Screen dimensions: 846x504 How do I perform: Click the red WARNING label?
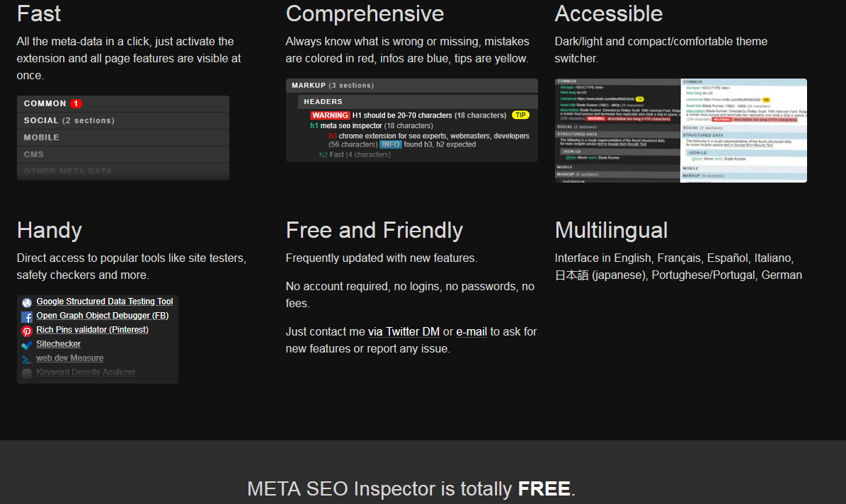coord(330,115)
